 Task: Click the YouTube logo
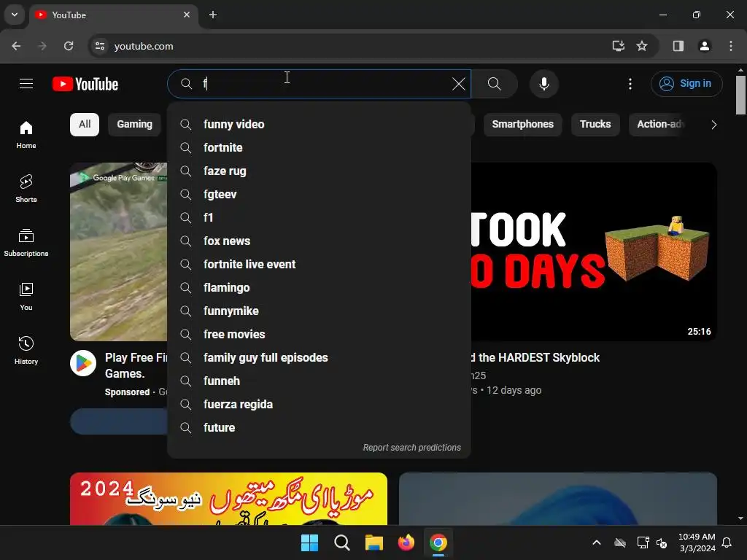click(85, 84)
